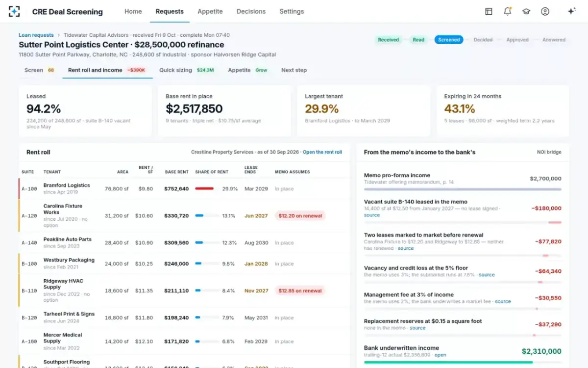Click the Received status step
The width and height of the screenshot is (588, 368).
[x=389, y=40]
